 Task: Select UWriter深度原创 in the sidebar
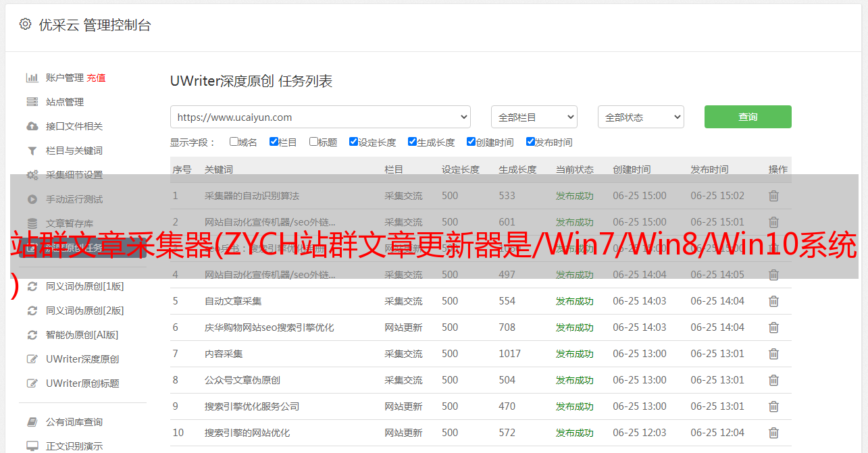coord(82,359)
